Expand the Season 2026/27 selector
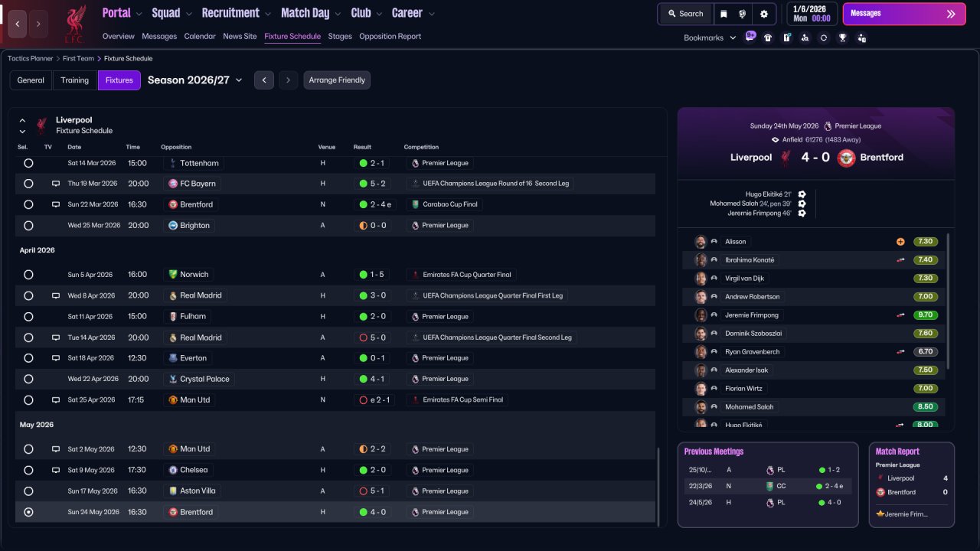 [194, 80]
